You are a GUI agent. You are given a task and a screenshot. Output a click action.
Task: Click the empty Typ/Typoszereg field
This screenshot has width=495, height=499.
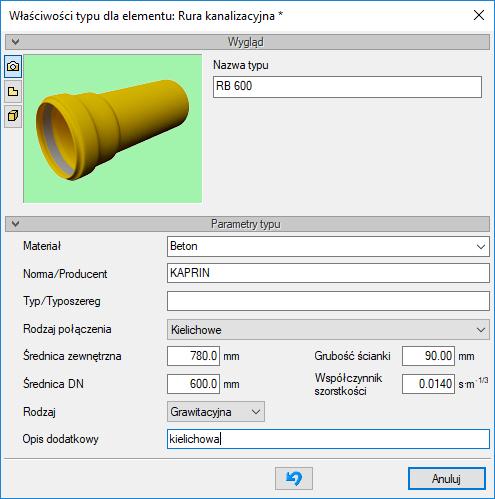click(328, 301)
